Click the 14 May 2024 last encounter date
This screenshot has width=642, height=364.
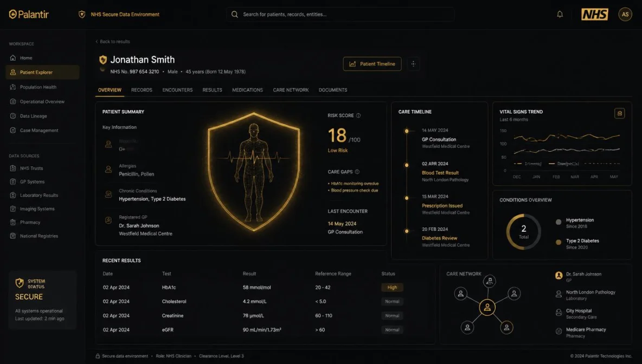tap(342, 224)
